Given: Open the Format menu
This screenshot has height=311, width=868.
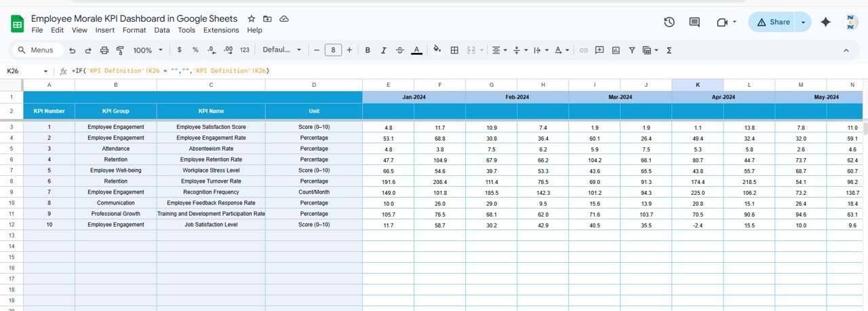Looking at the screenshot, I should 134,31.
